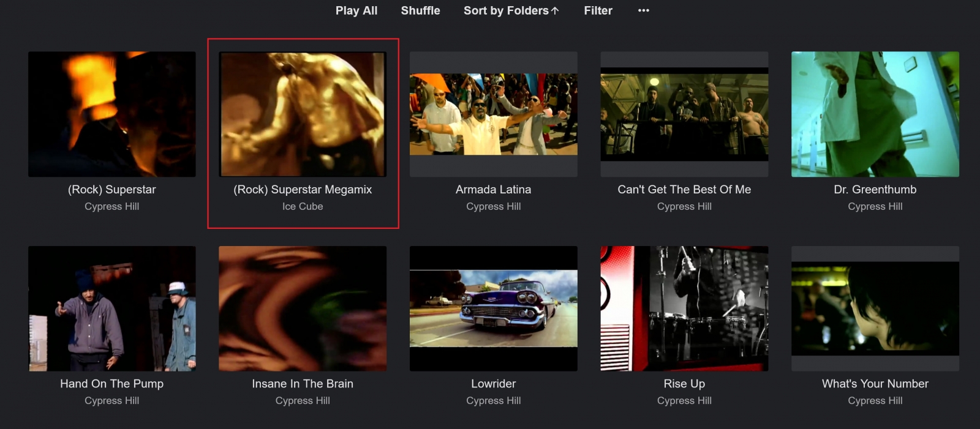
Task: Click the Play All button
Action: (x=356, y=10)
